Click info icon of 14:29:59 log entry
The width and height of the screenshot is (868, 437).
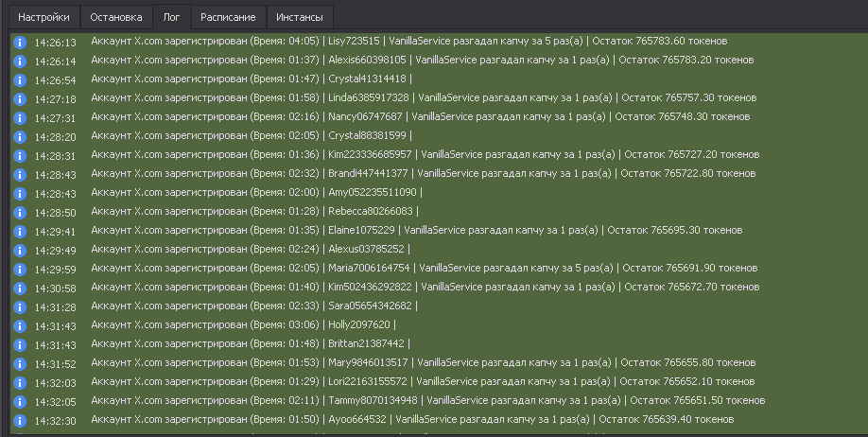click(x=20, y=270)
